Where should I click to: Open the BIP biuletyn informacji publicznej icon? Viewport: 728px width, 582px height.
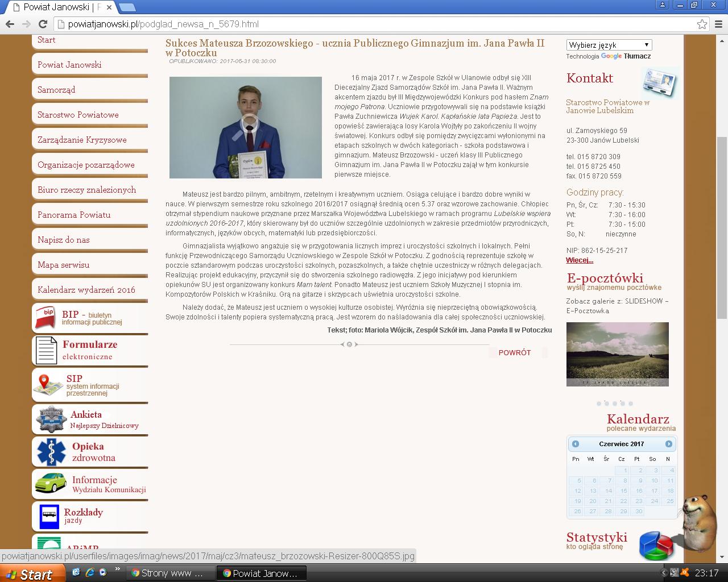pyautogui.click(x=45, y=317)
